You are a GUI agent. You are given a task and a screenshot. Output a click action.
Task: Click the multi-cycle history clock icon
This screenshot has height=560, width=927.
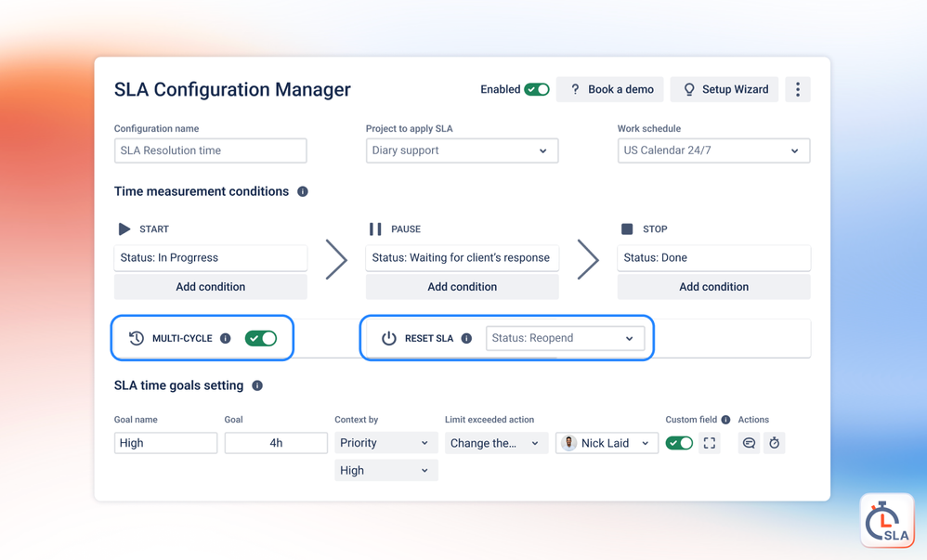click(137, 338)
